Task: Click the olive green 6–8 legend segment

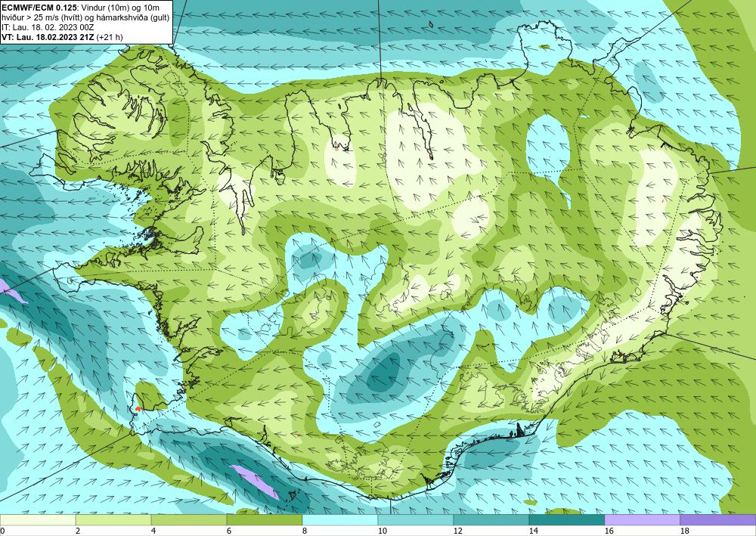Action: 264,520
